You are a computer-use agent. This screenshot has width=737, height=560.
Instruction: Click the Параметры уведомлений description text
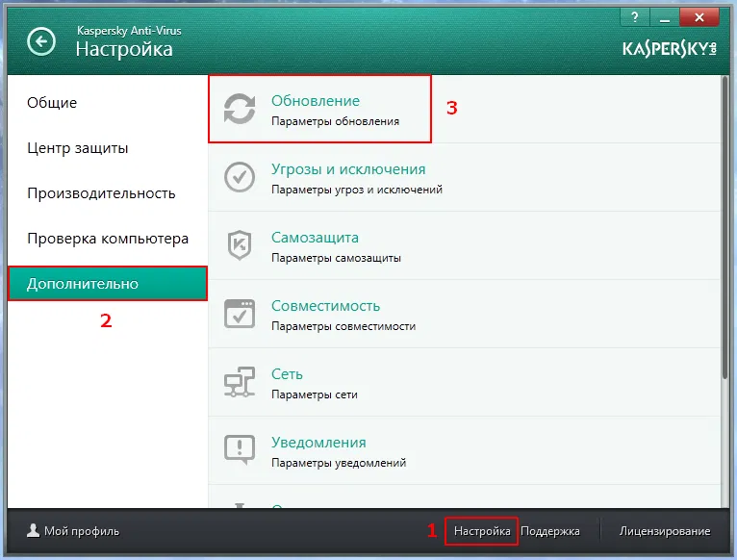pyautogui.click(x=339, y=463)
